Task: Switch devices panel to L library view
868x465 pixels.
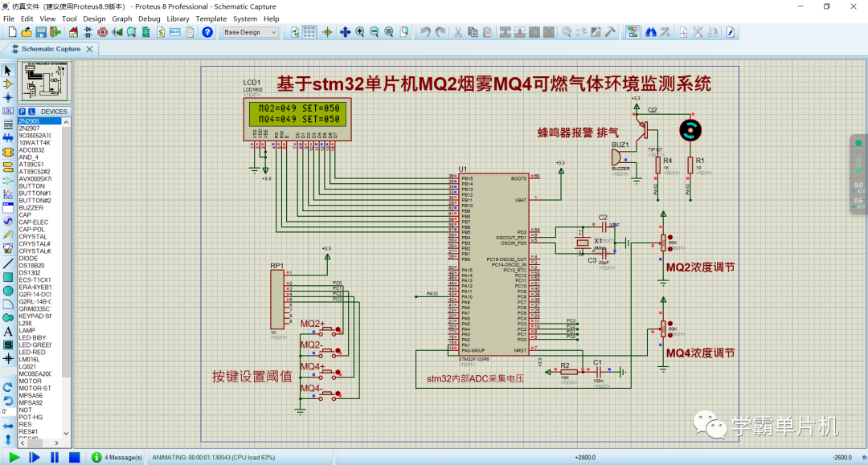Action: [31, 111]
